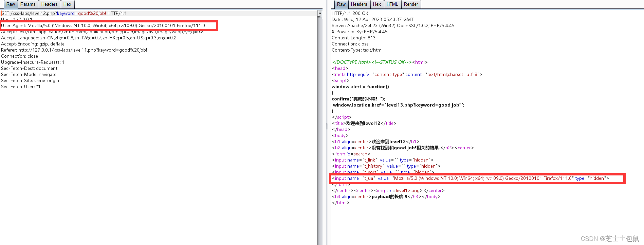Click the h3 payload length line

(x=386, y=197)
